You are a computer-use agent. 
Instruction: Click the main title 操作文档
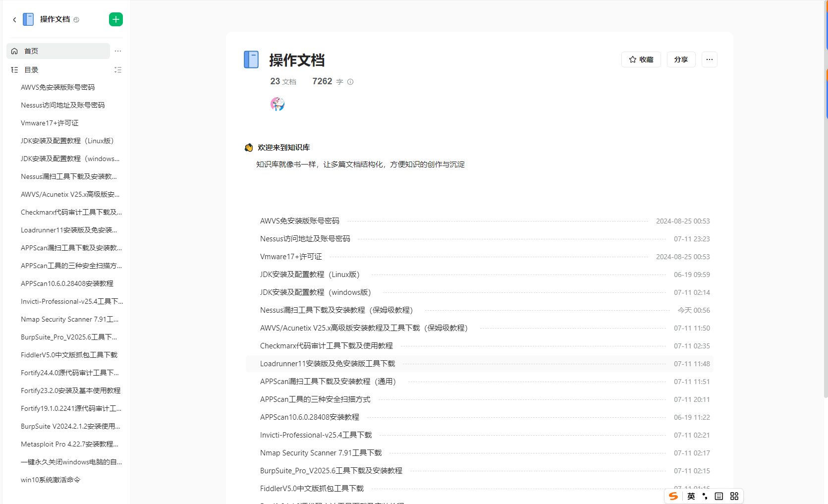pos(297,60)
